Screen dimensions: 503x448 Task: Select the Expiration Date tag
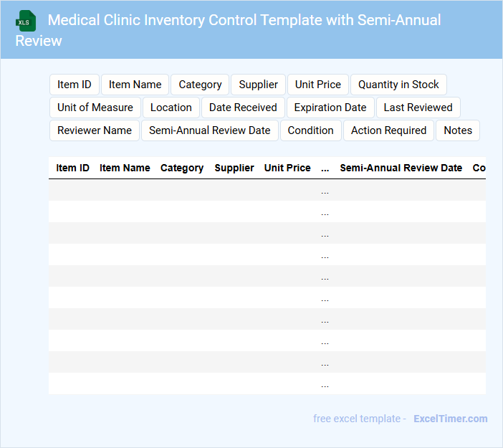coord(330,108)
